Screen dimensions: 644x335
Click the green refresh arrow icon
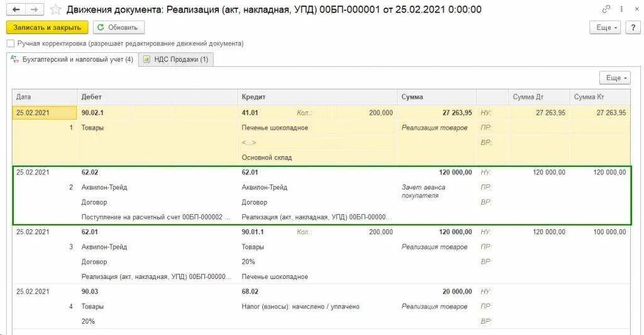pyautogui.click(x=101, y=28)
